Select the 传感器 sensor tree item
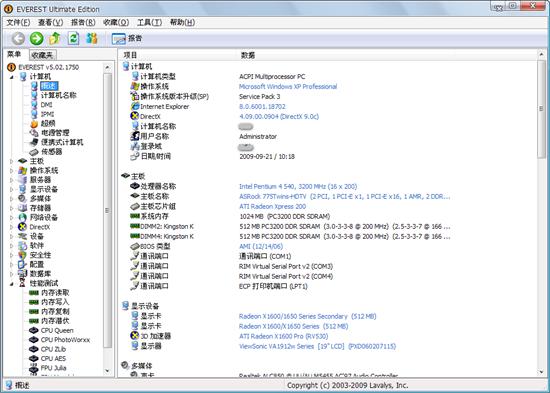The image size is (550, 393). pyautogui.click(x=52, y=152)
